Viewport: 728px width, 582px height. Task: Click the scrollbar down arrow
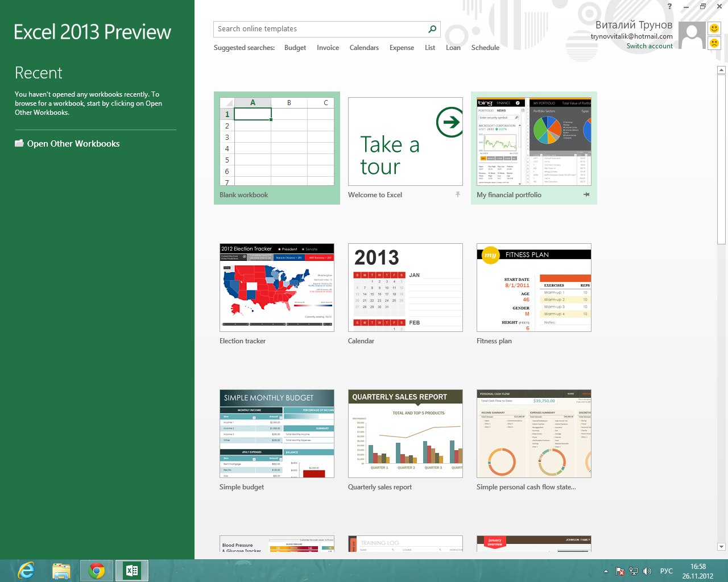pyautogui.click(x=721, y=547)
